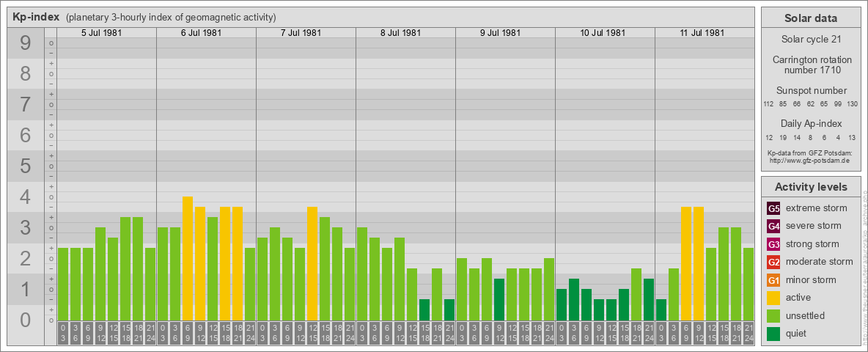
Task: Click the '0 3' time label under 5 Jul 1981
Action: (63, 334)
